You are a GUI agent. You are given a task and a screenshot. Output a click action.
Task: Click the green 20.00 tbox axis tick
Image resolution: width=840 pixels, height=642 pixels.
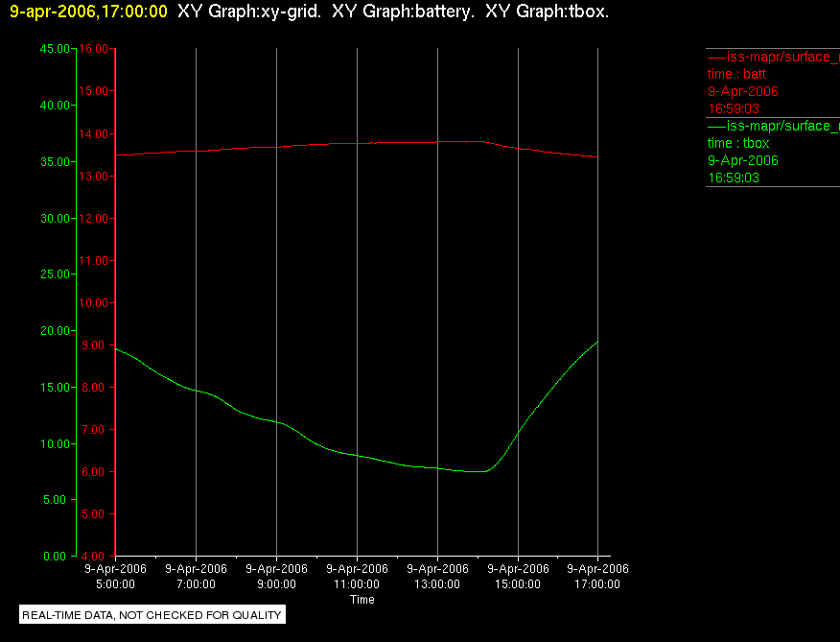click(x=55, y=331)
